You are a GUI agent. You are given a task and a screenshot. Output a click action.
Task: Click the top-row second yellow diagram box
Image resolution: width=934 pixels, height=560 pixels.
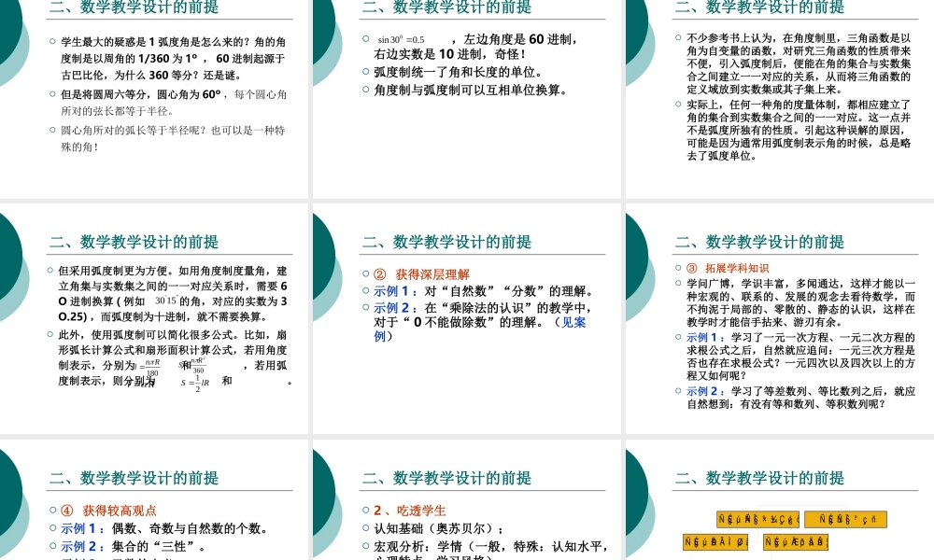[x=846, y=519]
